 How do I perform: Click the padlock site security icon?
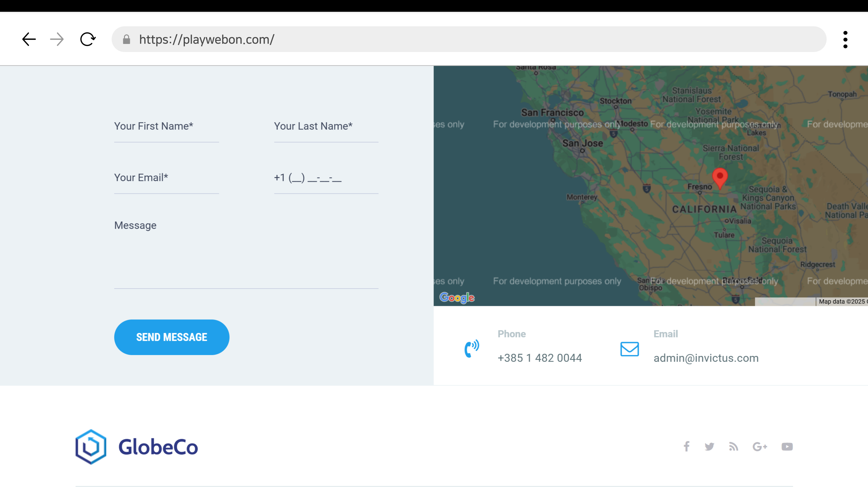tap(126, 39)
